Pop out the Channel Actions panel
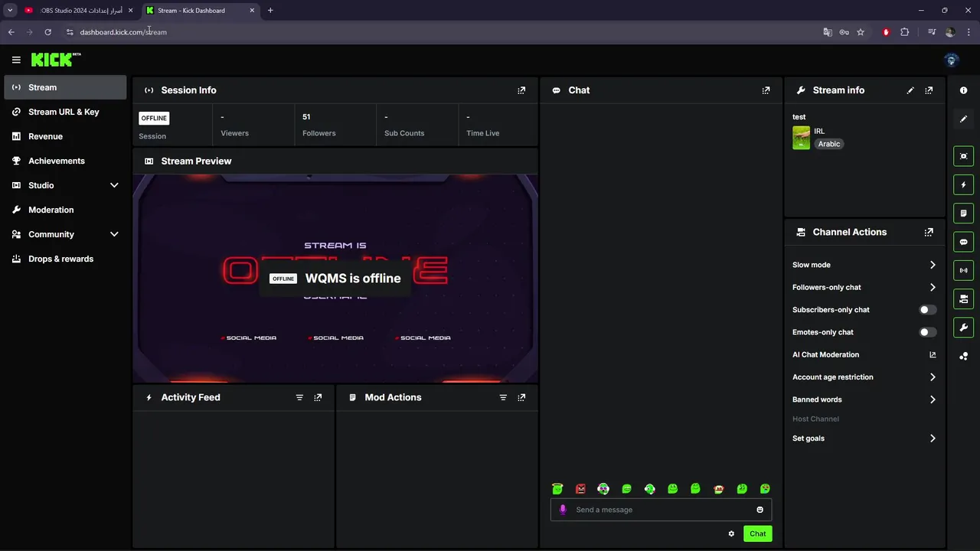Viewport: 980px width, 551px height. pos(929,232)
